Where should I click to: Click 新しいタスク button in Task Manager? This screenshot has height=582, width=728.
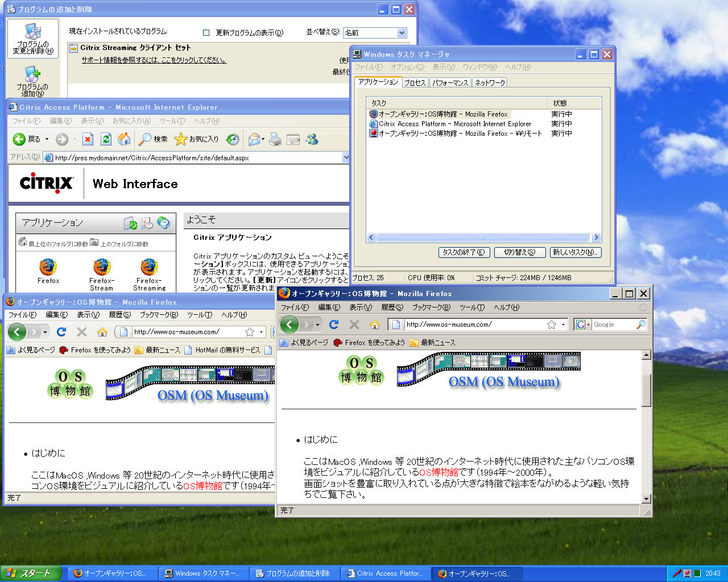575,252
